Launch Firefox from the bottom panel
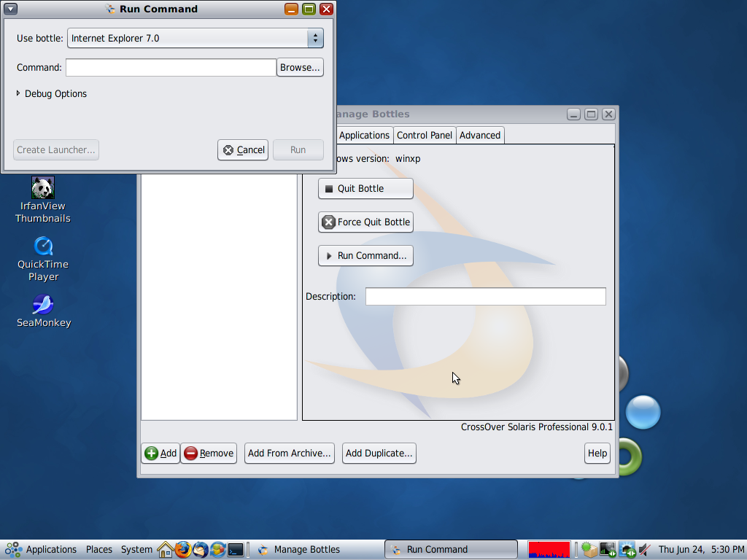The width and height of the screenshot is (747, 560). 183,550
